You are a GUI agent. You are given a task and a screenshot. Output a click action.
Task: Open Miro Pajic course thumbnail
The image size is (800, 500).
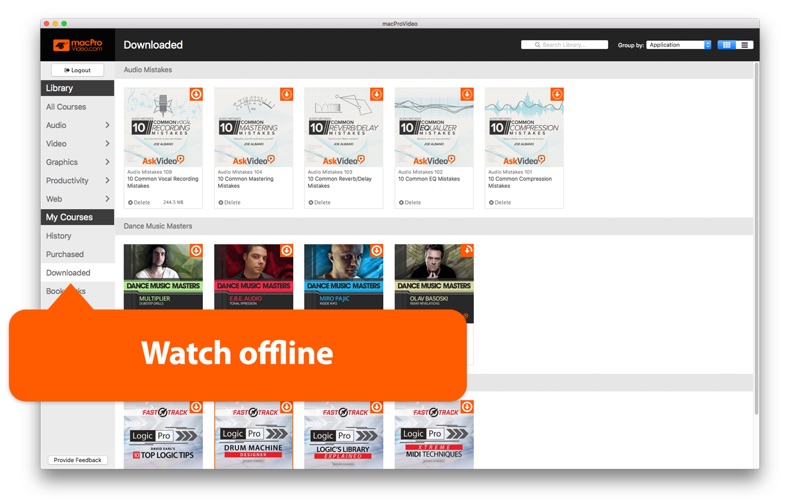(343, 277)
